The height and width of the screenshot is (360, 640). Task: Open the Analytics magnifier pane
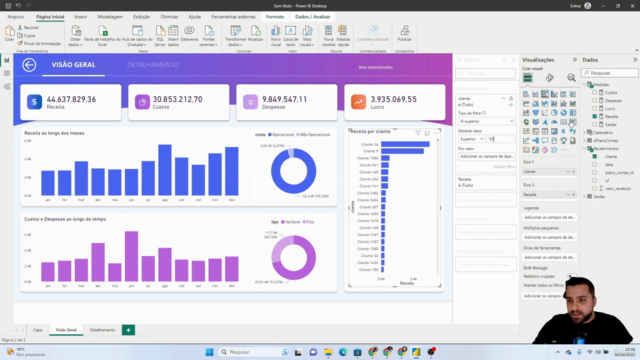click(571, 78)
